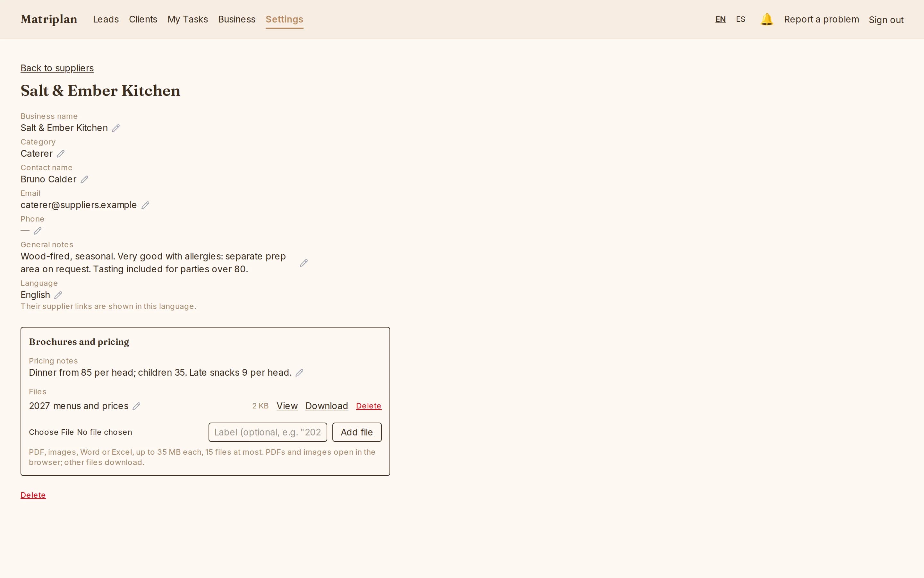
Task: Rename the '2027 menus and prices' file
Action: tap(136, 406)
